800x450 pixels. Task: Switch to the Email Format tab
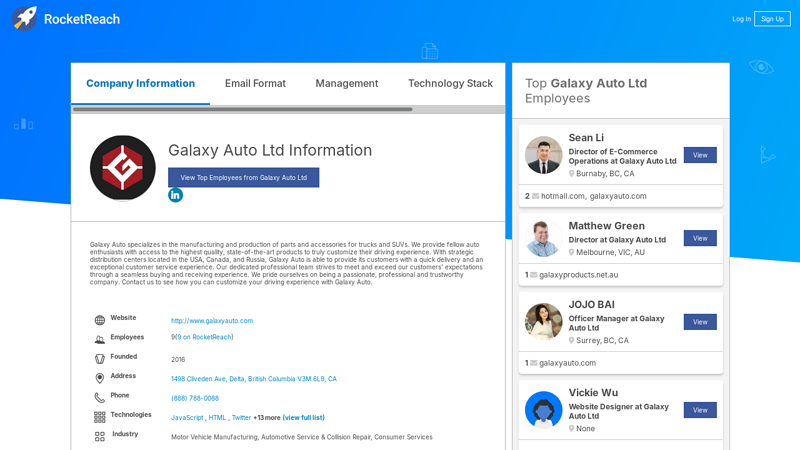255,83
